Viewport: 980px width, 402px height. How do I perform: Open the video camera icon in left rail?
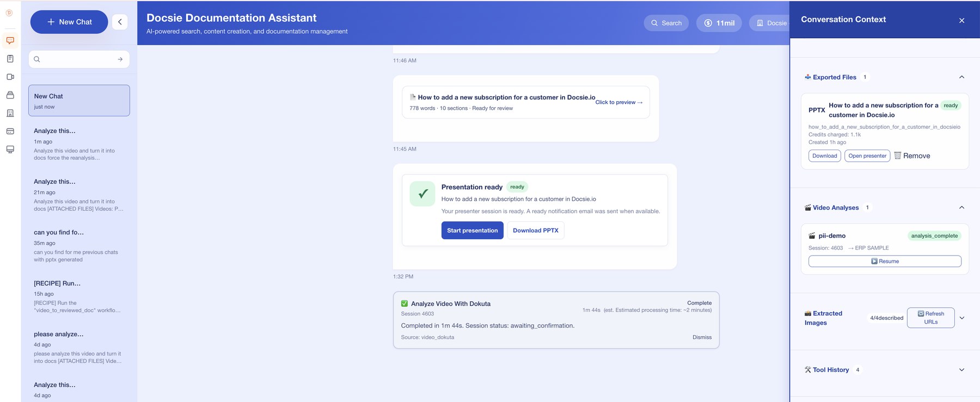(10, 77)
